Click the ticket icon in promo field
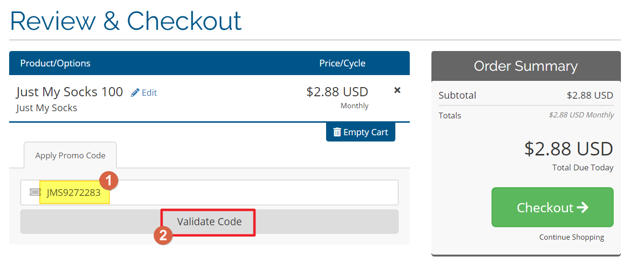The height and width of the screenshot is (270, 644). (35, 193)
